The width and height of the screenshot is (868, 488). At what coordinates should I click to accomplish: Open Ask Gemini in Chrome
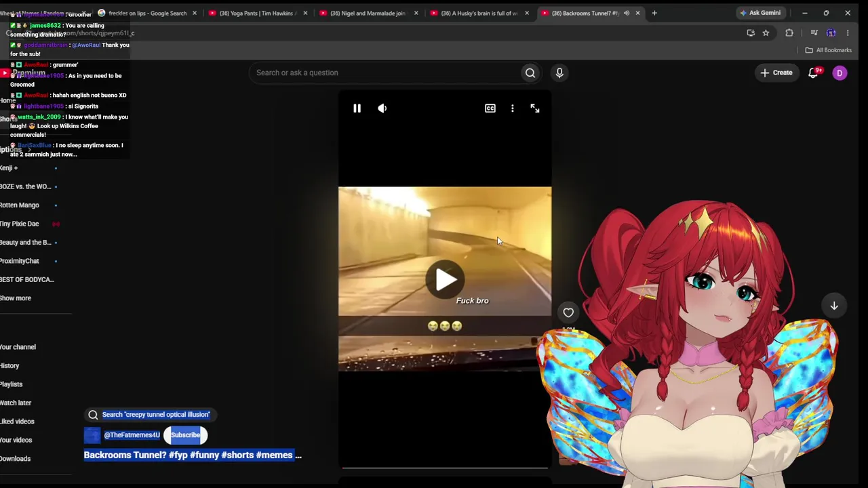[760, 13]
